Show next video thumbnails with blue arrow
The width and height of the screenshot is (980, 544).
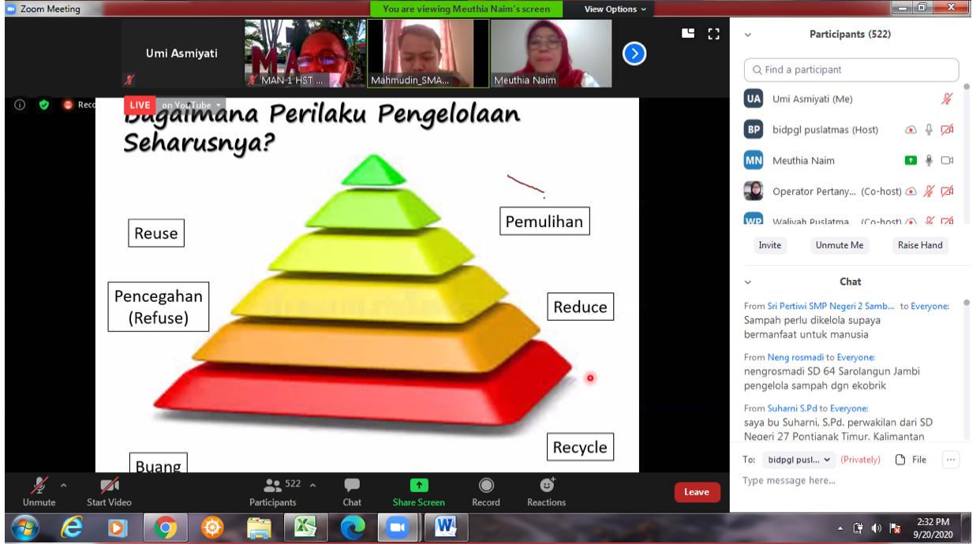click(x=635, y=54)
